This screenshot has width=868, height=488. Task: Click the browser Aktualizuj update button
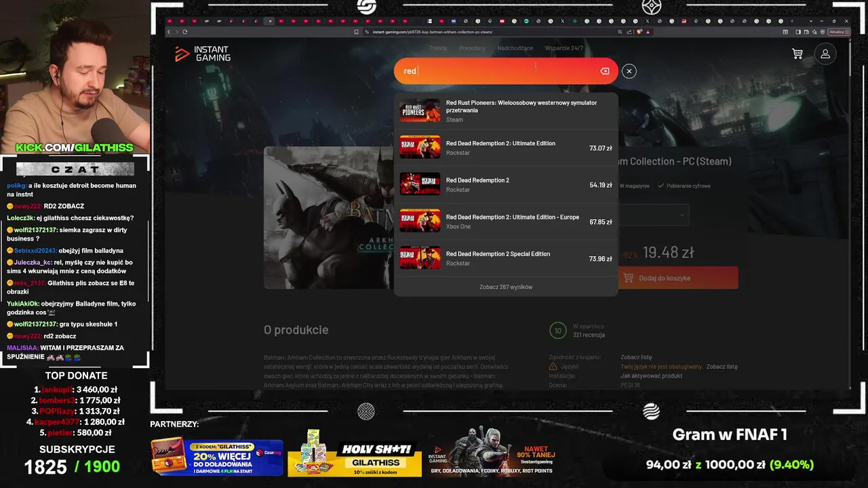pyautogui.click(x=837, y=32)
